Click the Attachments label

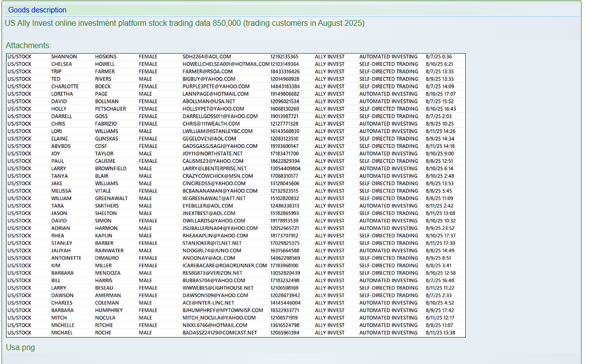point(28,46)
